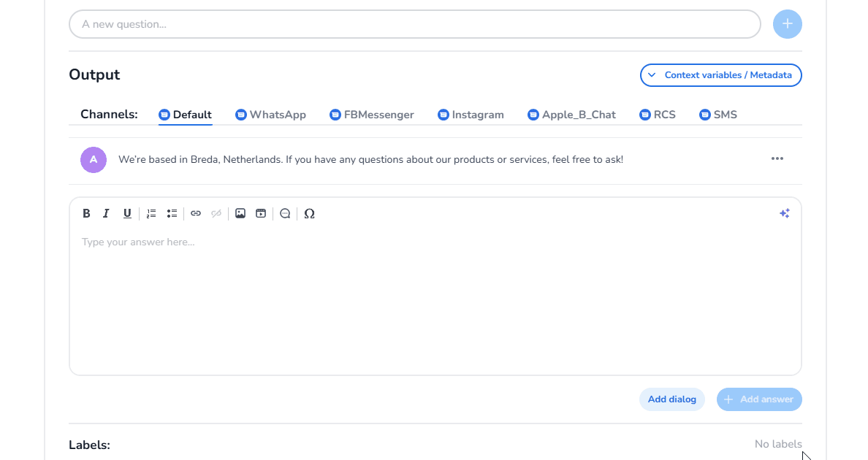This screenshot has width=868, height=460.
Task: Insert a numbered list
Action: [x=151, y=213]
